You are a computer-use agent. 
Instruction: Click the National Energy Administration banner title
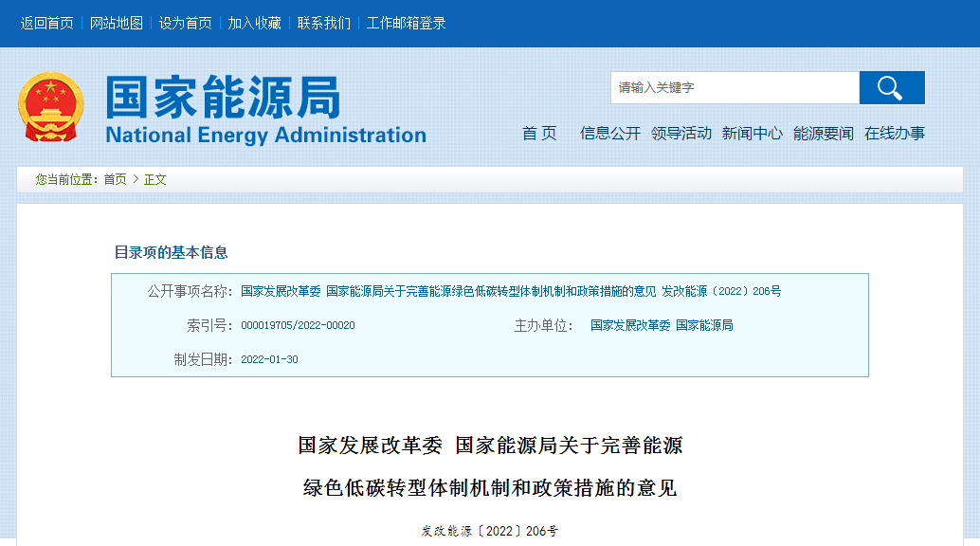tap(265, 109)
